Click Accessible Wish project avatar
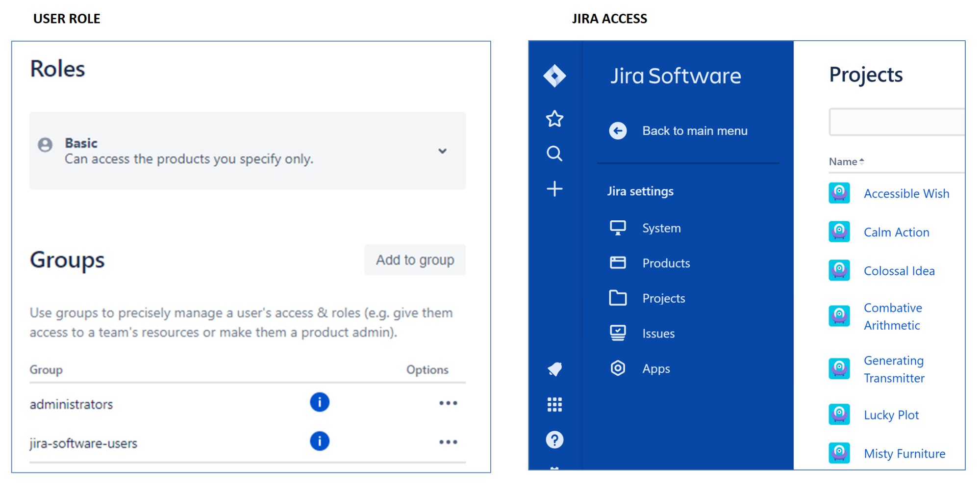The height and width of the screenshot is (493, 980). click(x=839, y=193)
